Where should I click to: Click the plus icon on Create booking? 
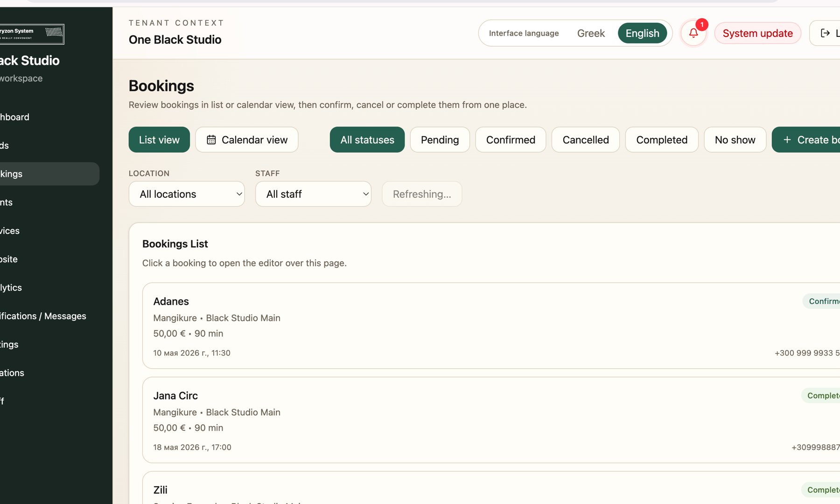(787, 140)
